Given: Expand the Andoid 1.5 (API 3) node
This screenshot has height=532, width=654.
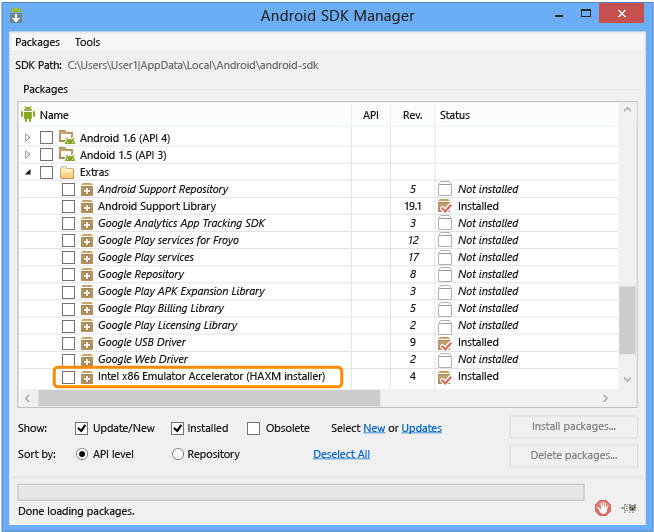Looking at the screenshot, I should [28, 154].
